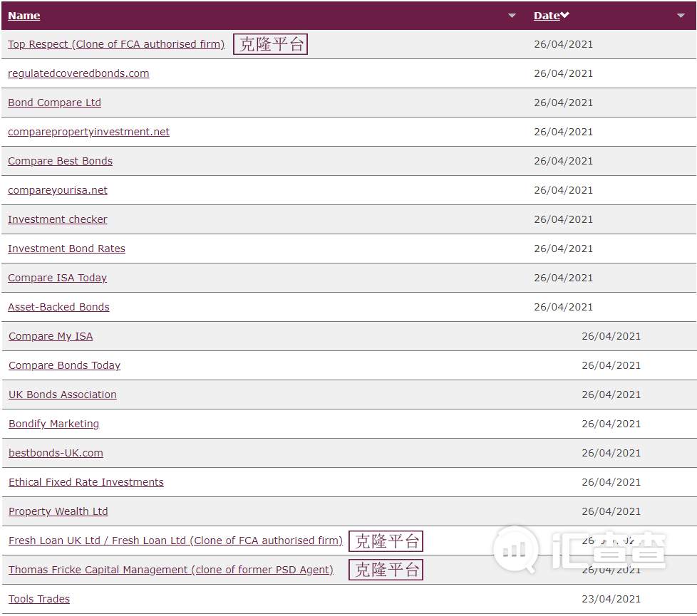Click the date in the UK Bonds Association row
The image size is (697, 616).
(x=611, y=395)
